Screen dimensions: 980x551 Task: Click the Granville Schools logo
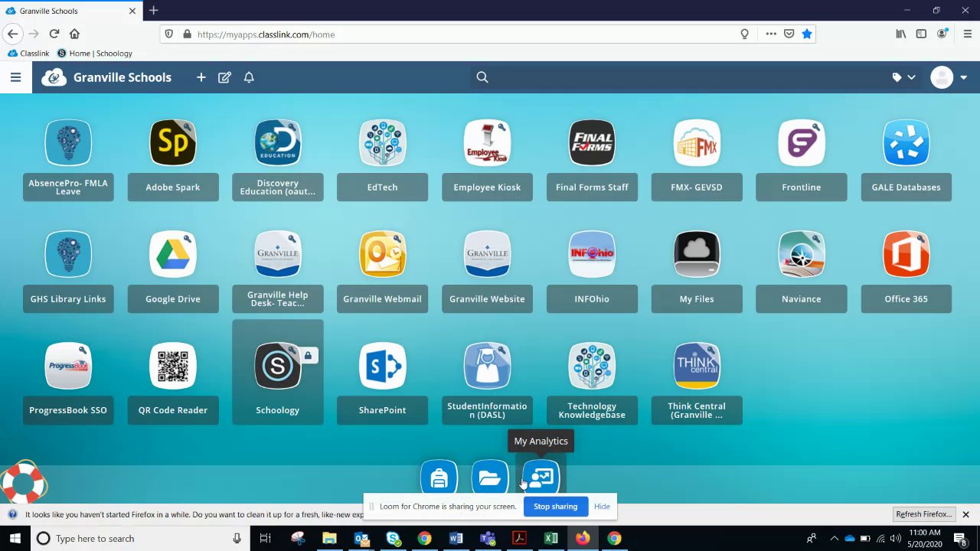point(106,77)
